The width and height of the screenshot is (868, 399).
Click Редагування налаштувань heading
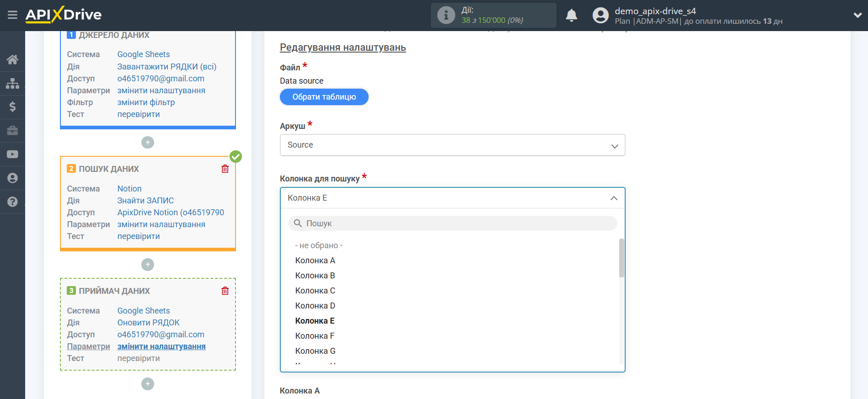343,48
